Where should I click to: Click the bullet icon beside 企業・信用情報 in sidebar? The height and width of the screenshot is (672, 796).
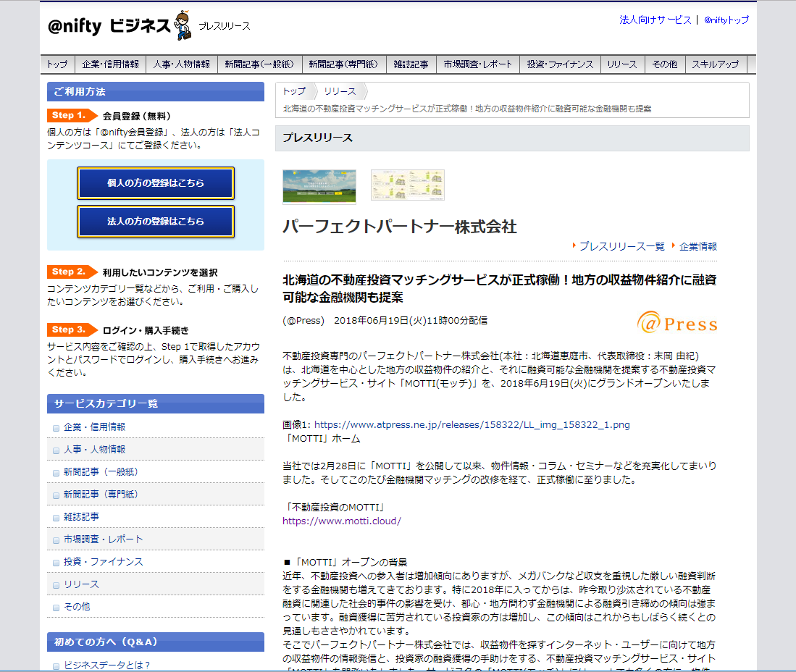pos(56,428)
